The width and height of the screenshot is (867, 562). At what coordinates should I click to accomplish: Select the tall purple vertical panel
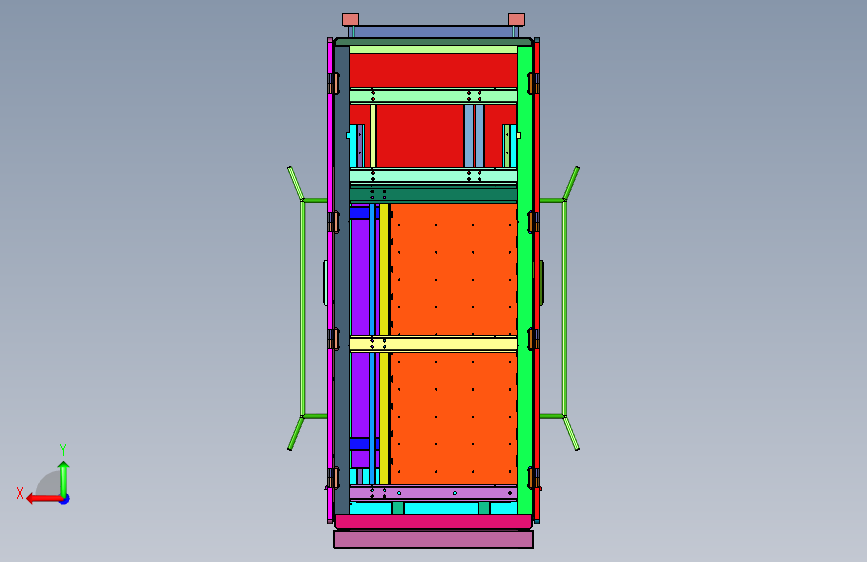coord(360,277)
